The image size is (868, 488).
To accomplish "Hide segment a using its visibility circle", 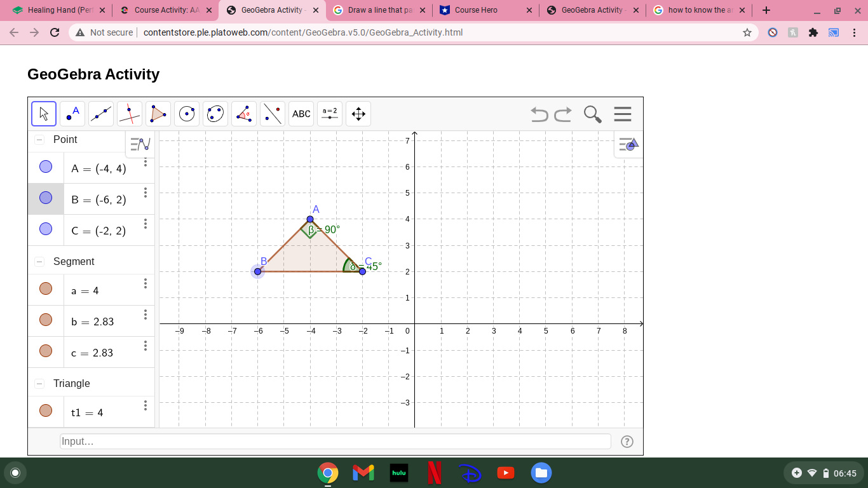I will click(x=46, y=289).
